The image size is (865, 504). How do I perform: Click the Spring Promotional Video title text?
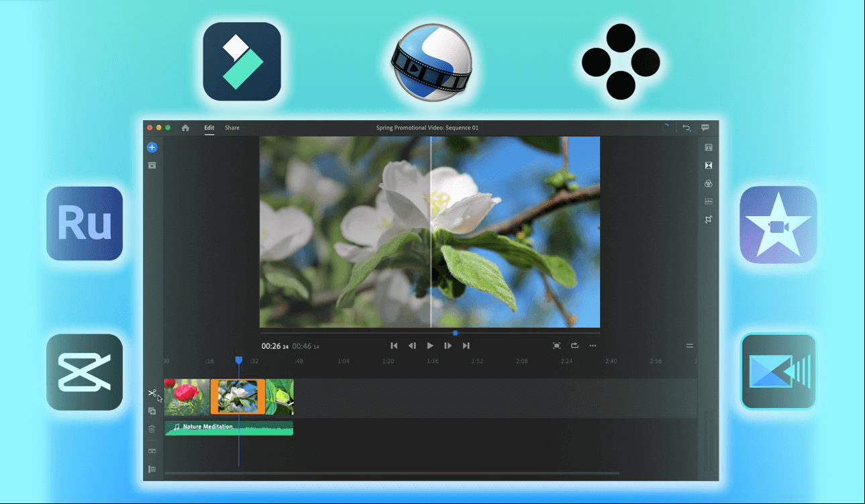[x=427, y=128]
